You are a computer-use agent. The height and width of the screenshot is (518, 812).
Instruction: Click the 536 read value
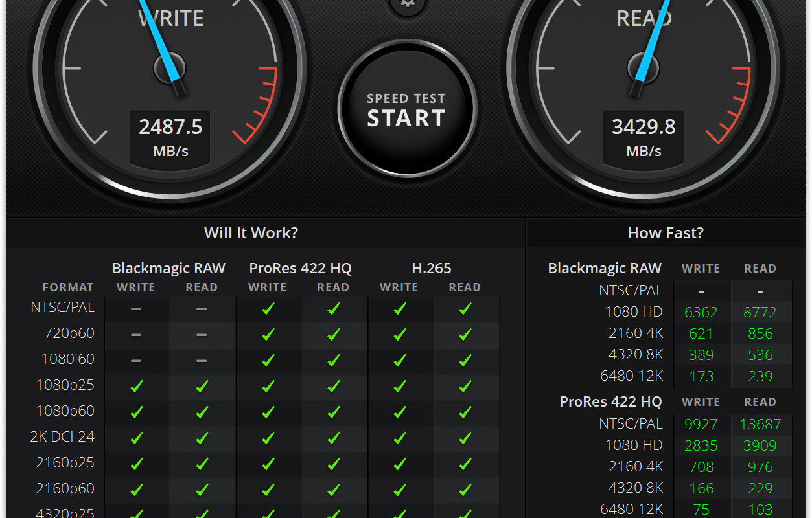[x=760, y=355]
